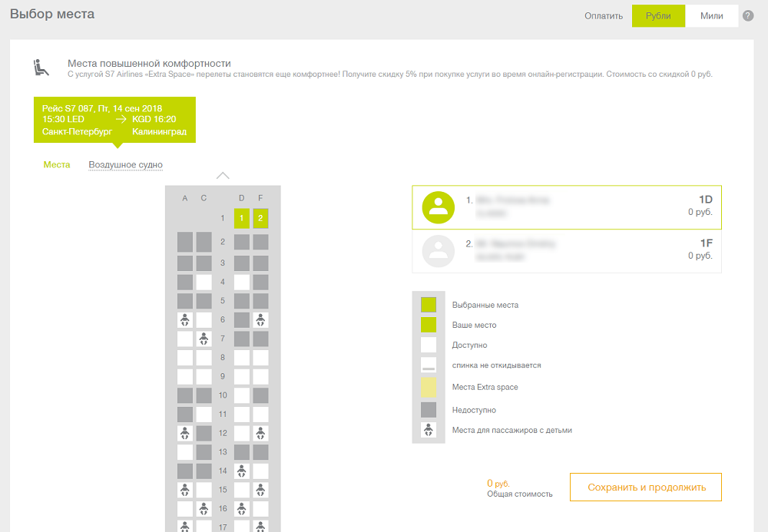The width and height of the screenshot is (768, 532).
Task: Select child seat 14D
Action: tap(242, 471)
